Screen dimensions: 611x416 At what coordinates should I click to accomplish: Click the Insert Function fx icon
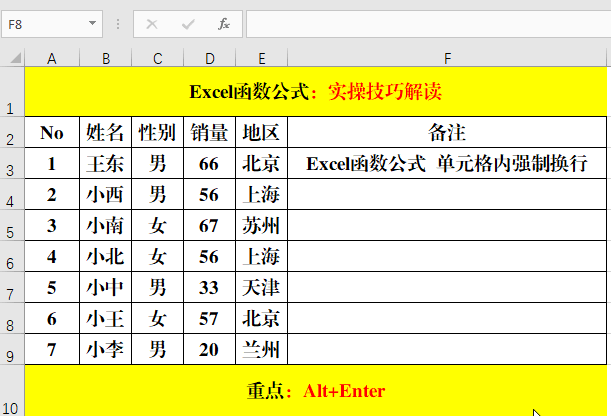pos(224,23)
